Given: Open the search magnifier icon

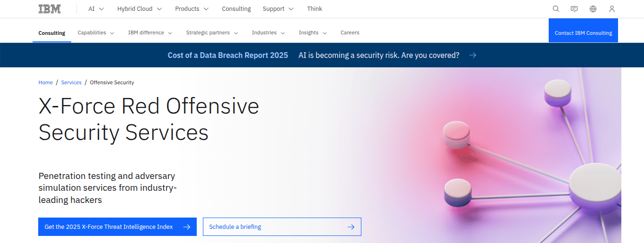Looking at the screenshot, I should click(x=556, y=9).
